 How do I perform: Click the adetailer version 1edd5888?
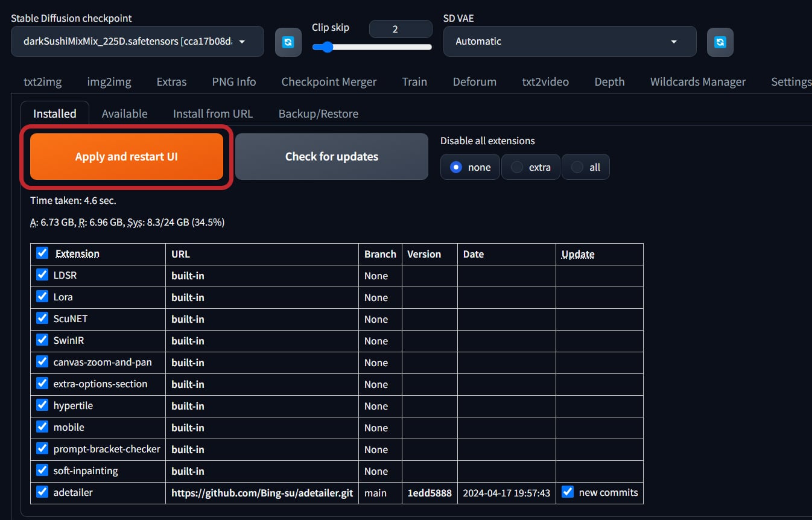pyautogui.click(x=430, y=493)
